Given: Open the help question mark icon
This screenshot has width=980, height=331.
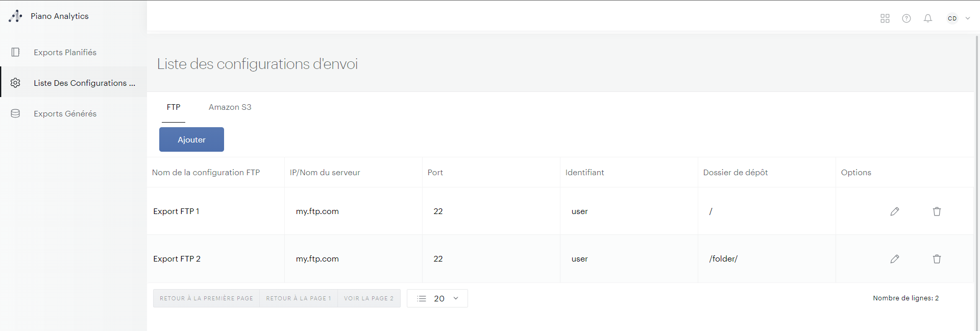Looking at the screenshot, I should point(906,18).
